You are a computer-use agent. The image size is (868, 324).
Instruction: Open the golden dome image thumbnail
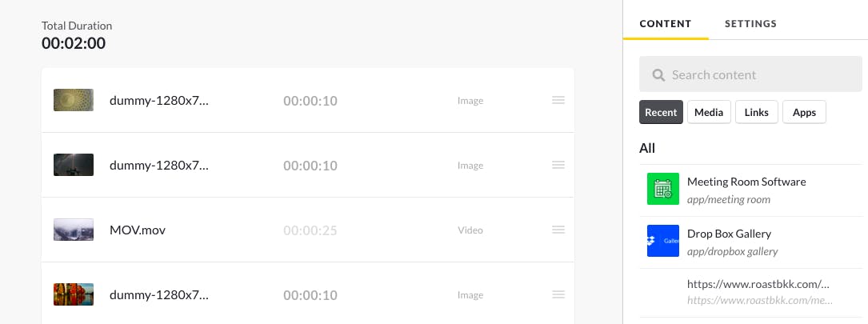[74, 100]
